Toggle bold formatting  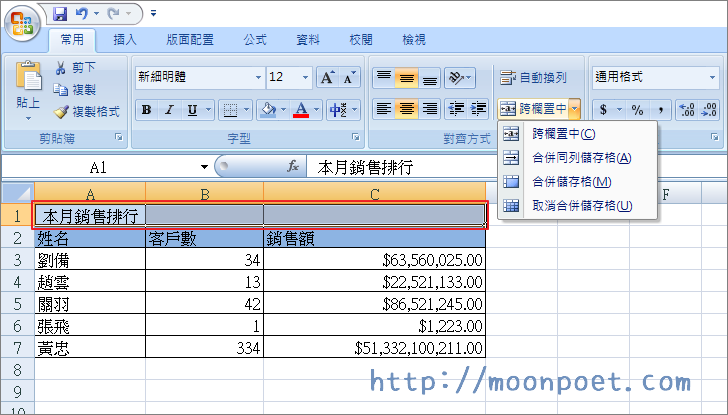pos(146,109)
